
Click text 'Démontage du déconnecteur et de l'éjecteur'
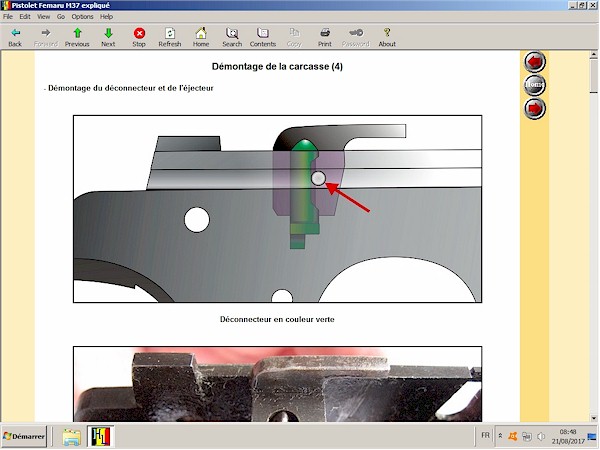pos(130,88)
